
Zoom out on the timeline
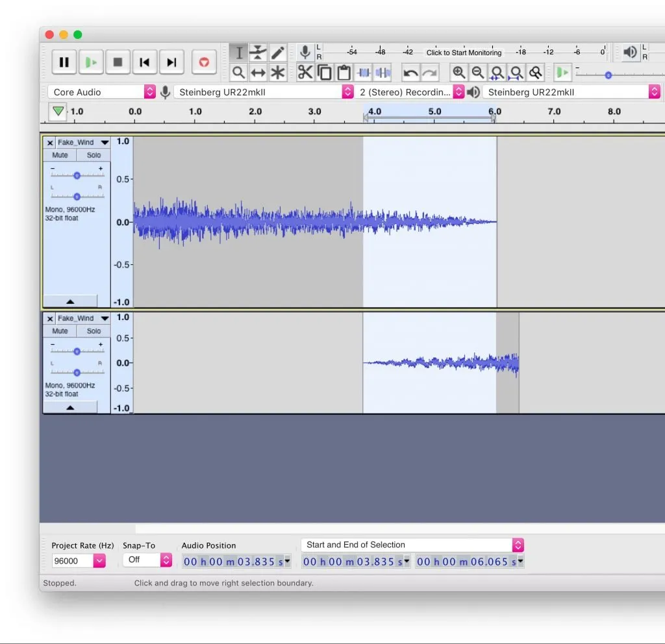(x=478, y=73)
